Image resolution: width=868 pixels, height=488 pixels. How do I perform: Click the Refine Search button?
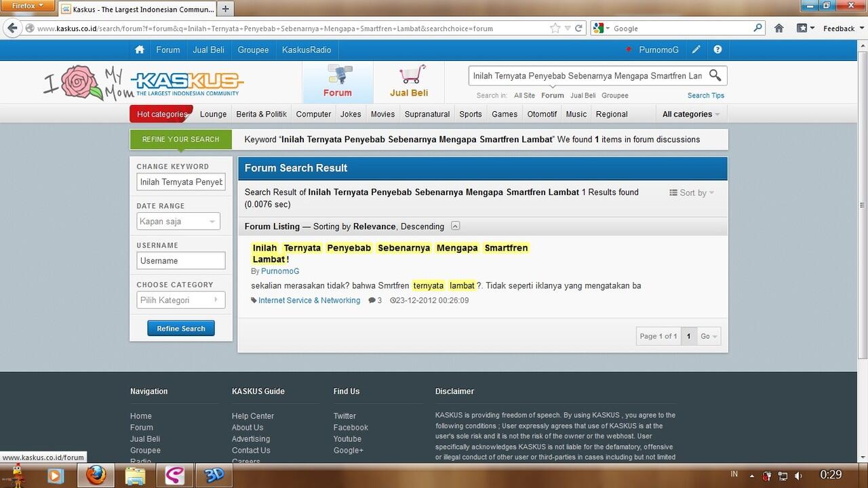tap(181, 328)
